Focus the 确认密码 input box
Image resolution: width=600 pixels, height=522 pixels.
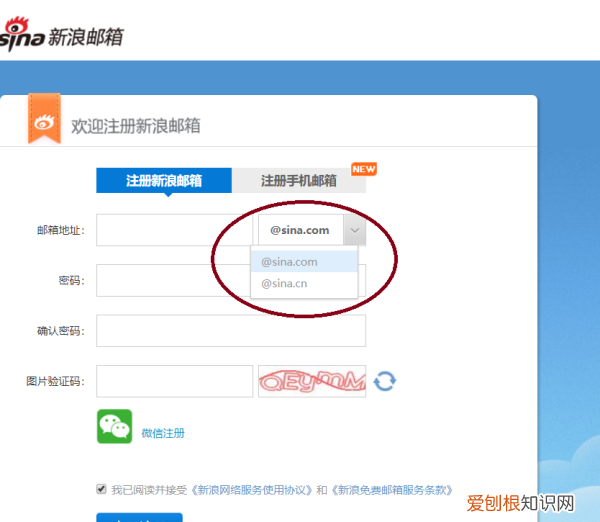[x=230, y=331]
